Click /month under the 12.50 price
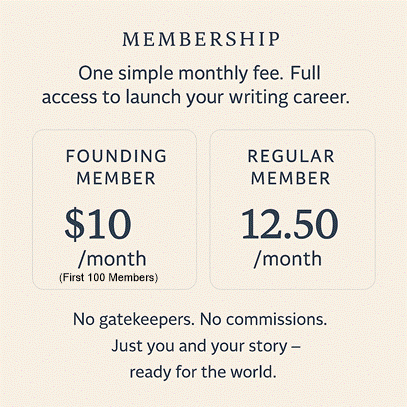This screenshot has height=407, width=407. click(x=288, y=259)
